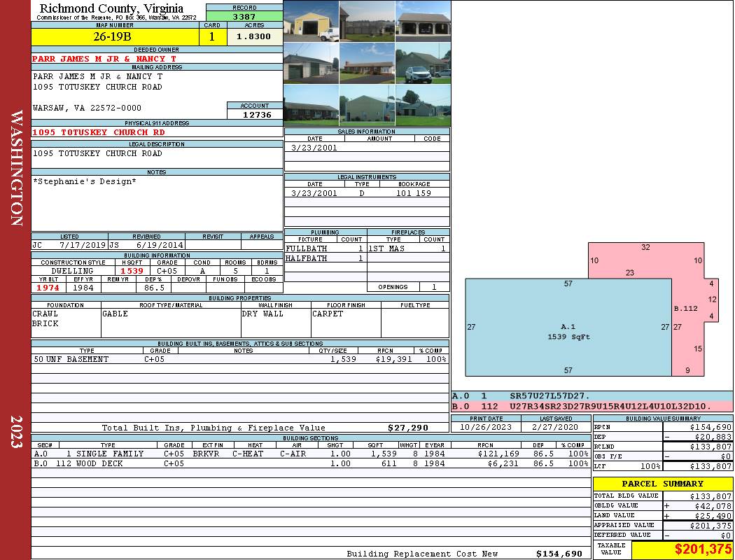Image resolution: width=735 pixels, height=560 pixels.
Task: Click the card number 1 field
Action: point(212,36)
